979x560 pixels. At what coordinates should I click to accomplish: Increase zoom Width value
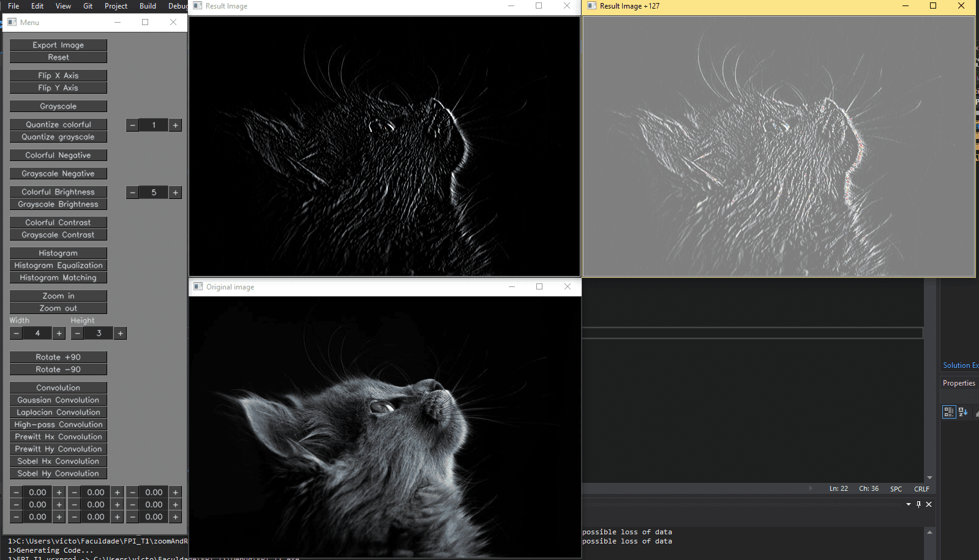pos(59,333)
